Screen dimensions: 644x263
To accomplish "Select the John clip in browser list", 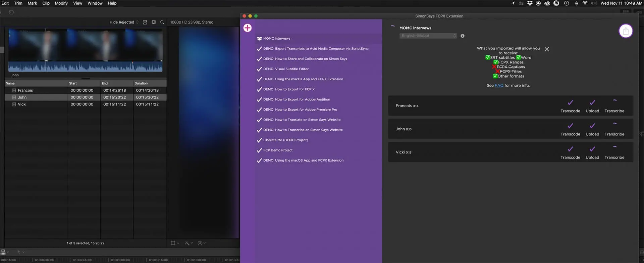I will (86, 97).
